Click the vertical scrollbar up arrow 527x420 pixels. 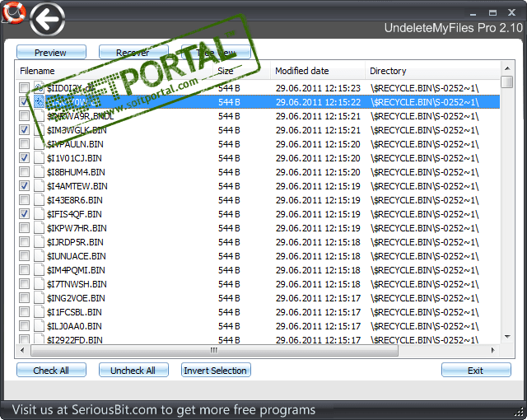(507, 68)
